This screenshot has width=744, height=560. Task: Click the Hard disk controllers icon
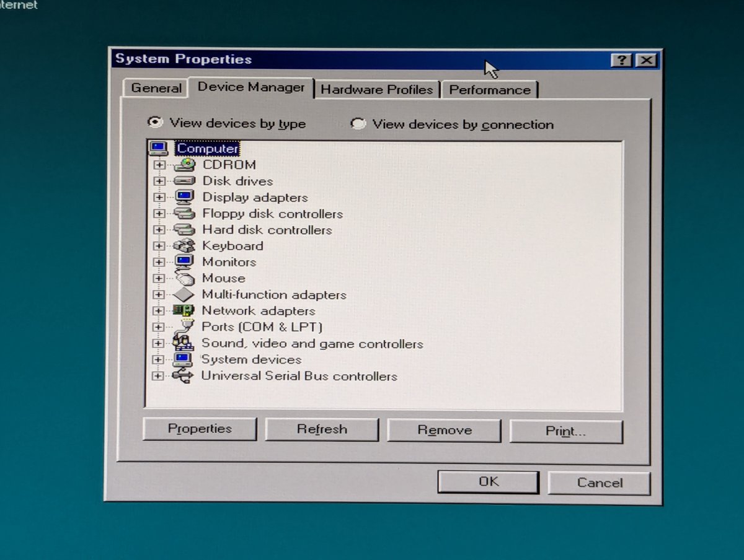tap(184, 230)
